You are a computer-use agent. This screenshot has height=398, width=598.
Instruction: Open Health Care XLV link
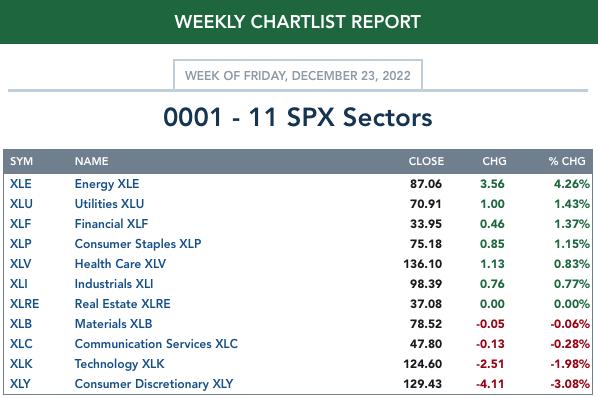point(121,264)
